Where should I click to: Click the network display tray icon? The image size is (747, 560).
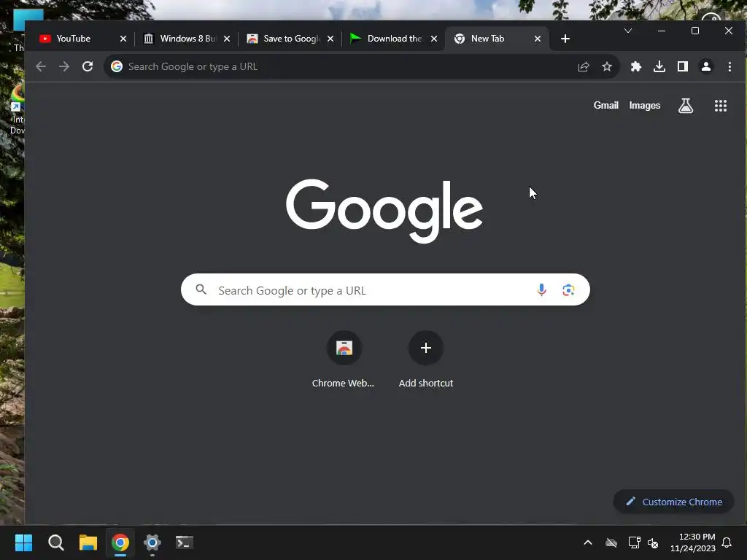point(634,542)
